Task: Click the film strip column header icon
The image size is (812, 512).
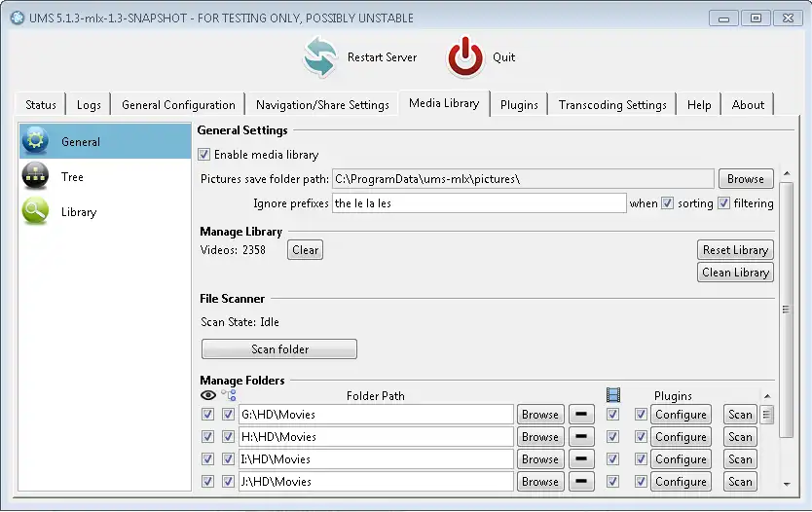Action: tap(613, 395)
